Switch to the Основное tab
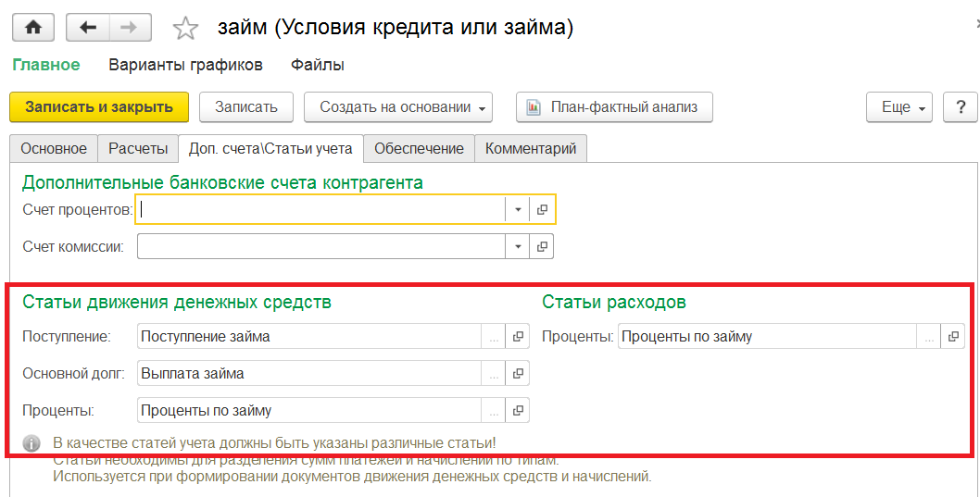 coord(54,149)
